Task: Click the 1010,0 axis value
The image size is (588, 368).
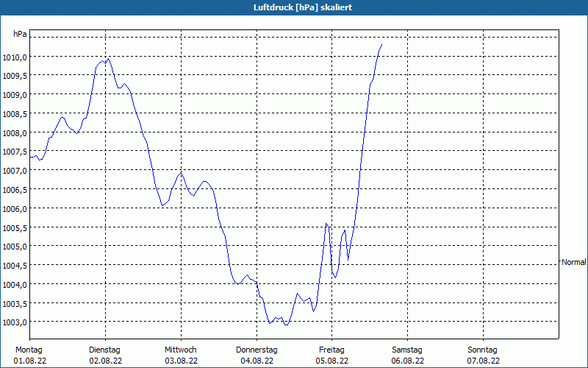Action: 15,57
